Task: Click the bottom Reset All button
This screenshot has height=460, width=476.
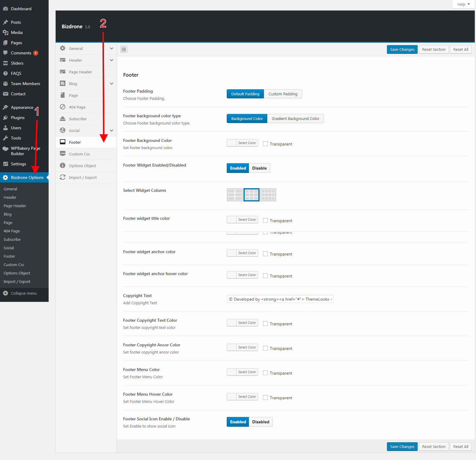Action: pos(461,446)
